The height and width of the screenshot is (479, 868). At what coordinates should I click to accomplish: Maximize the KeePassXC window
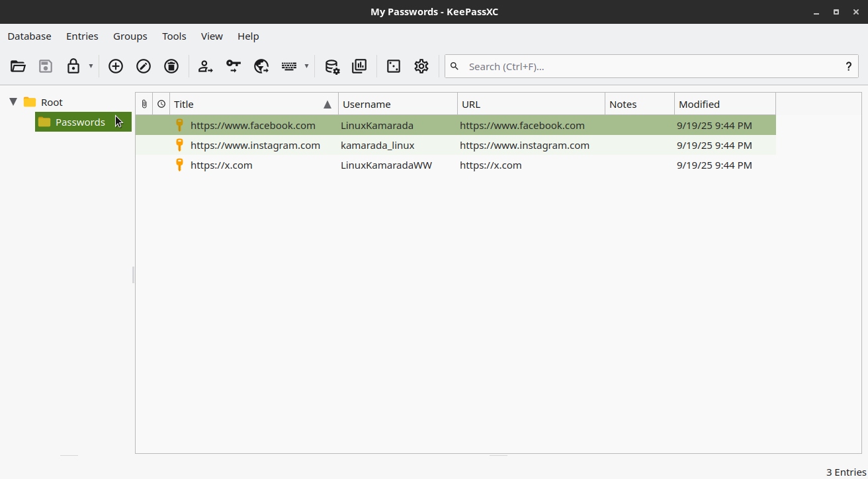(836, 12)
